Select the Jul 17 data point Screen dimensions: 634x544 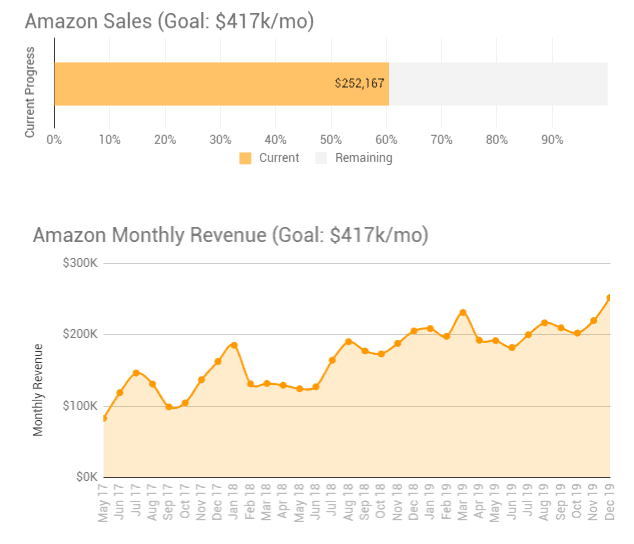(x=136, y=373)
